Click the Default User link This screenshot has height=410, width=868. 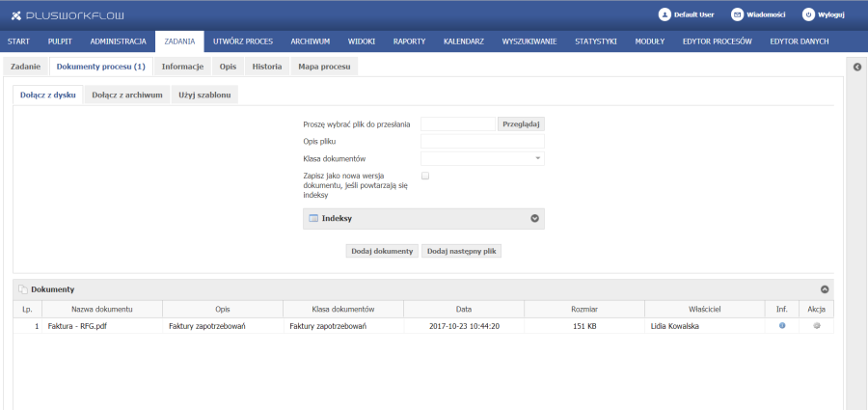point(693,15)
